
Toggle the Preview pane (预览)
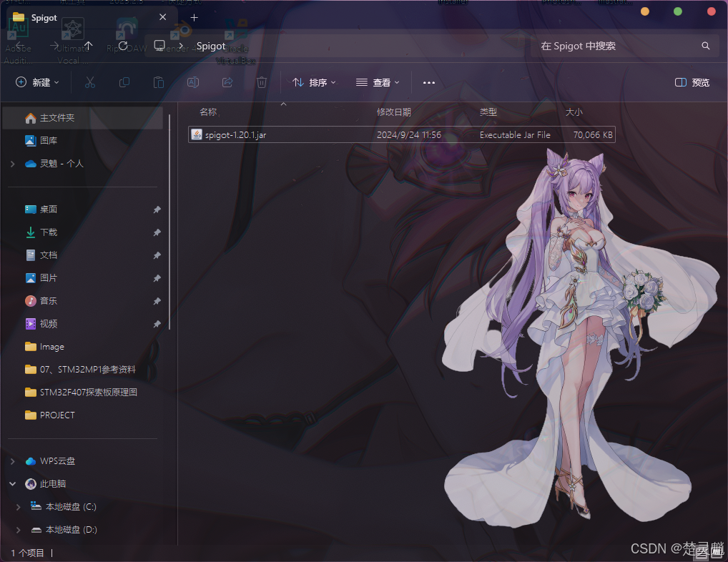(692, 83)
